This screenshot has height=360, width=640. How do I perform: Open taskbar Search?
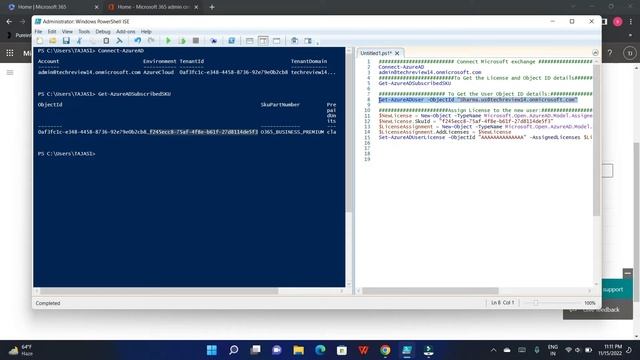[x=233, y=350]
